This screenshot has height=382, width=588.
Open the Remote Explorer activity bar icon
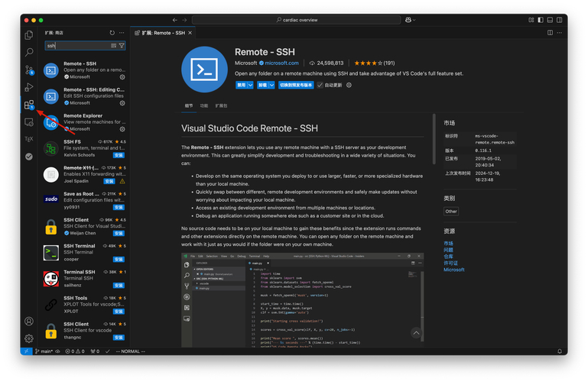point(29,122)
